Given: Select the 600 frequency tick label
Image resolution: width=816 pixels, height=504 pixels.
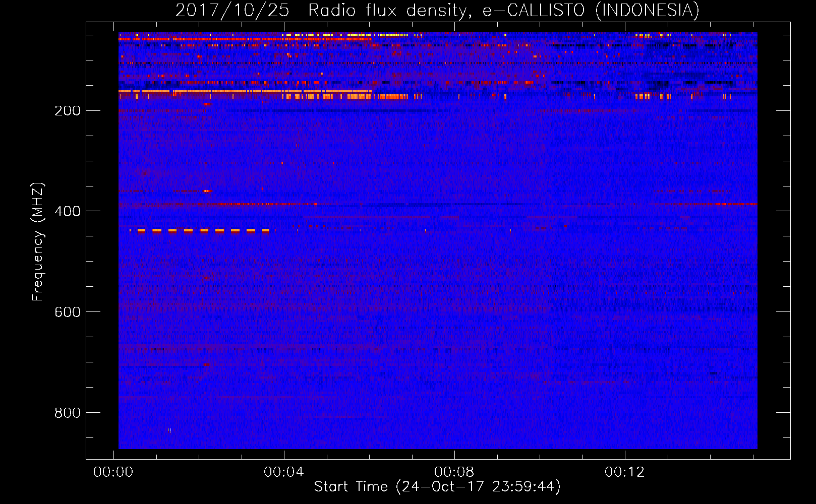Looking at the screenshot, I should 68,312.
